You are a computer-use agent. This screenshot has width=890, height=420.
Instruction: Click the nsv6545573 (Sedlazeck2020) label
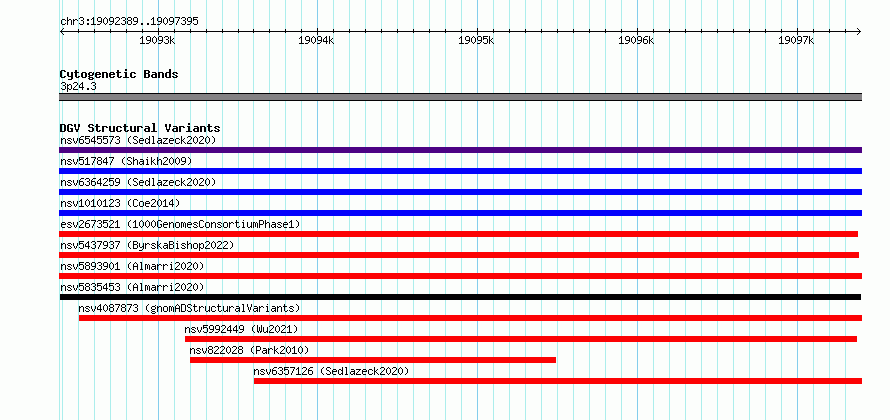pos(138,140)
